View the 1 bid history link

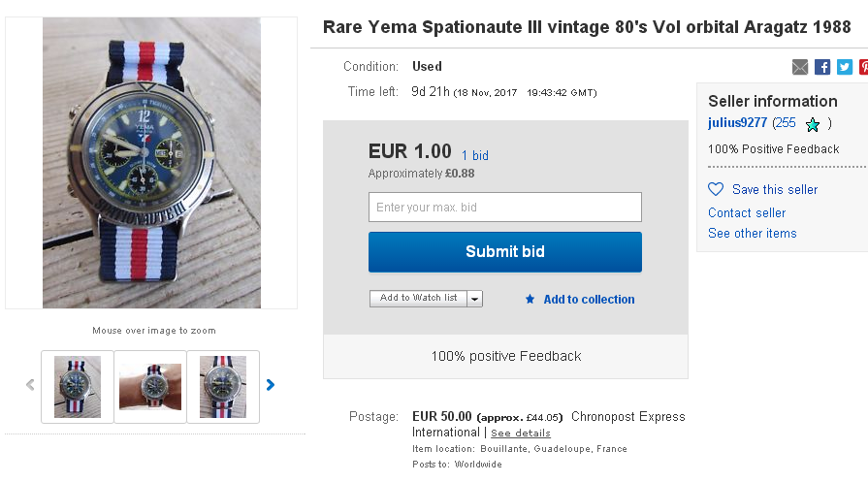(x=475, y=155)
